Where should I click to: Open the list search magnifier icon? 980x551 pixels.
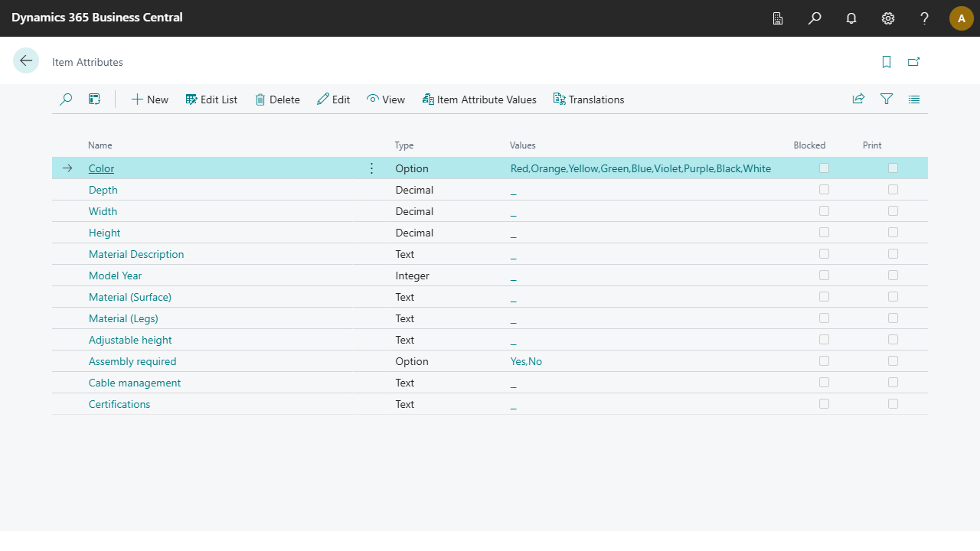pyautogui.click(x=66, y=99)
